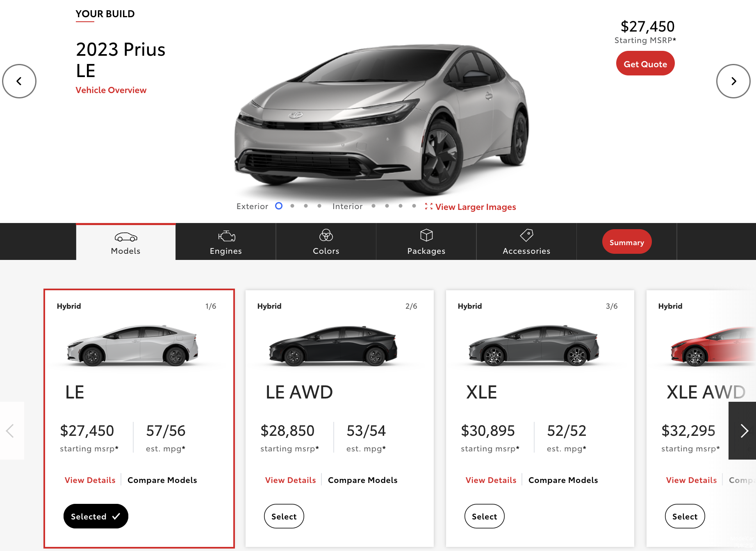Select the second exterior image dot
Screen dimensions: 756x551
click(292, 206)
